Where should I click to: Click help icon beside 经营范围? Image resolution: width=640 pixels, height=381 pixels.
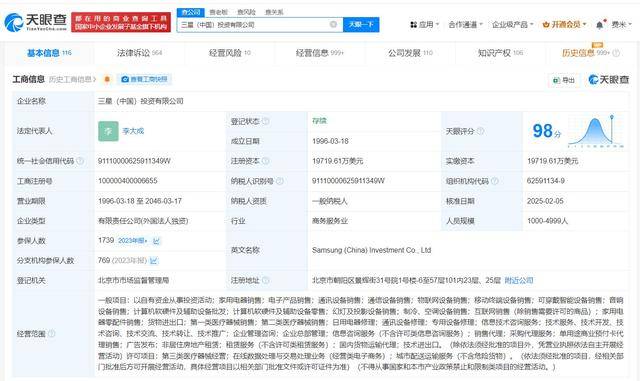point(51,334)
